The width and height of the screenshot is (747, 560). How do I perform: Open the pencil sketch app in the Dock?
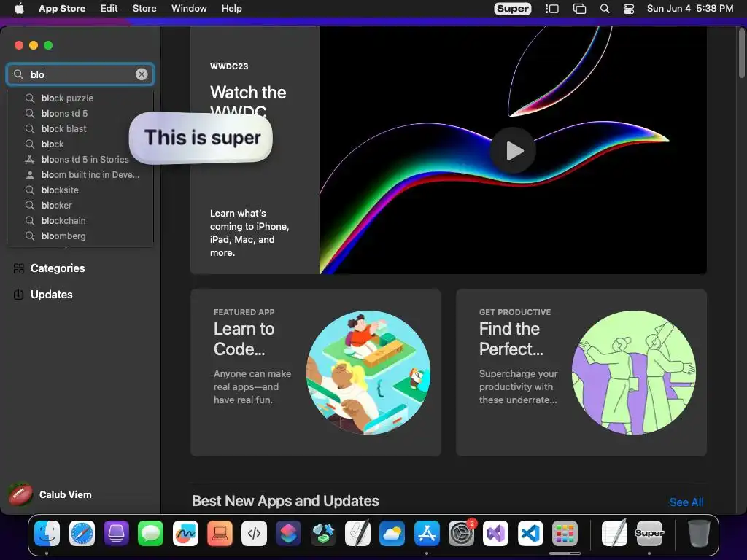coord(357,533)
